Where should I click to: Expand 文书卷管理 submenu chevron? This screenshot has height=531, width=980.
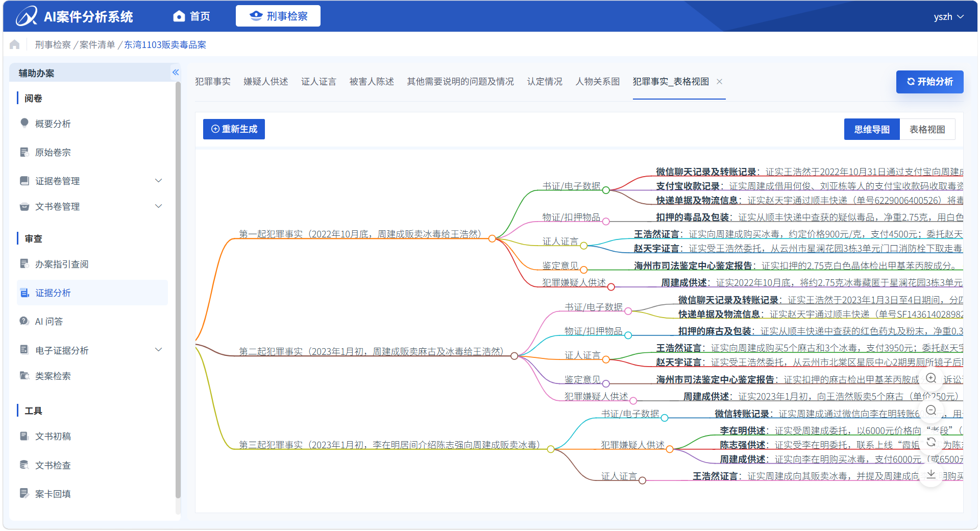(159, 206)
